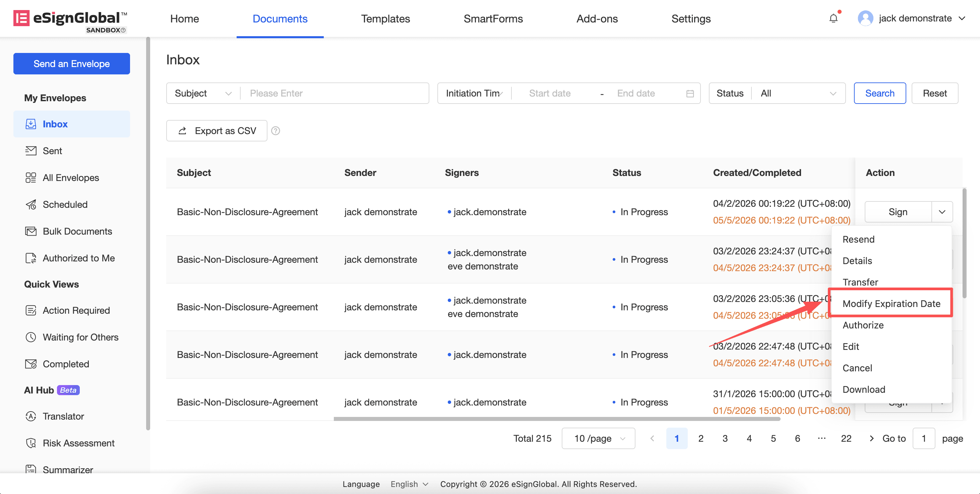Collapse the arrow next to Sign button
980x494 pixels.
click(x=941, y=212)
